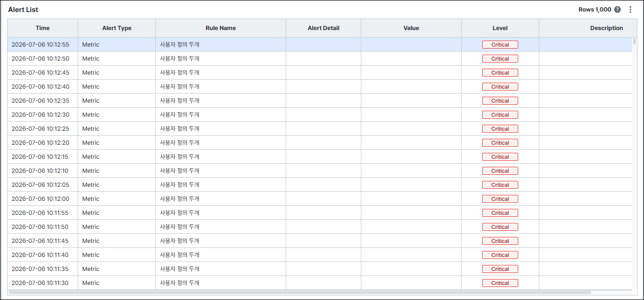Click the Rule Name column header
The width and height of the screenshot is (644, 300).
(221, 28)
